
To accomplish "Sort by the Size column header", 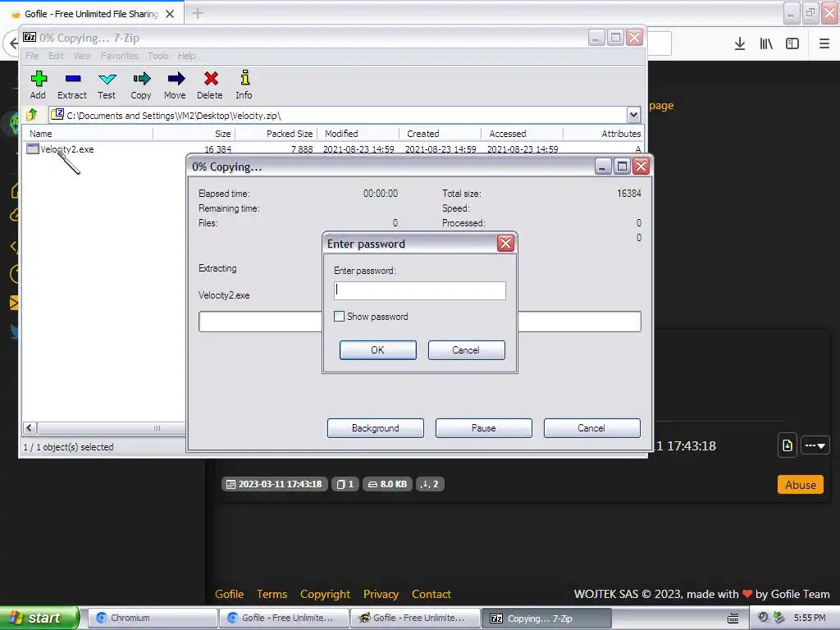I will [x=194, y=134].
